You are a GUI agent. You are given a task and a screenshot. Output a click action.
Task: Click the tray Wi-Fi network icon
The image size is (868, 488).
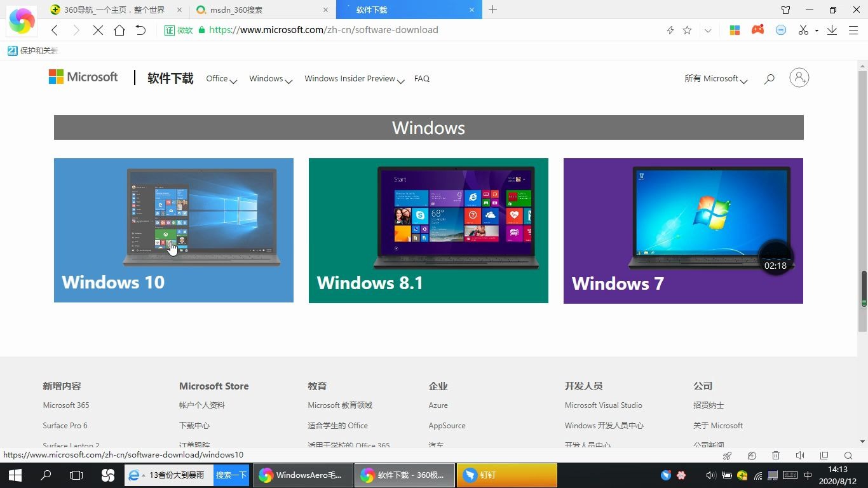[x=758, y=475]
